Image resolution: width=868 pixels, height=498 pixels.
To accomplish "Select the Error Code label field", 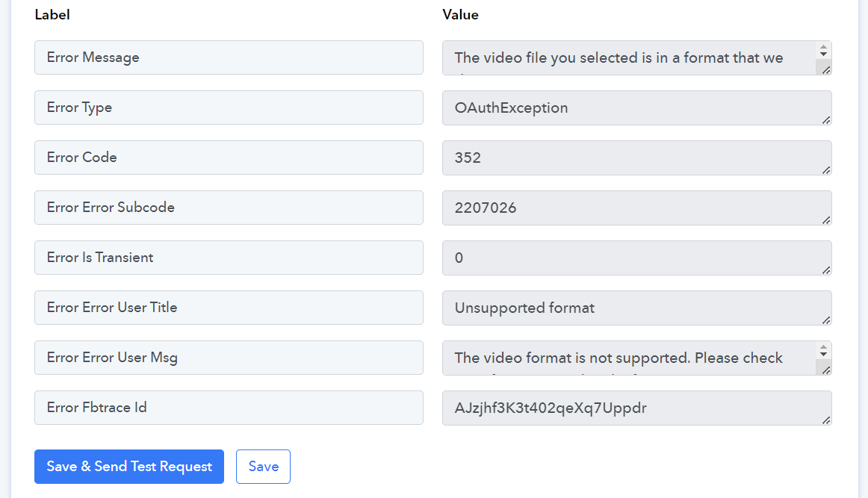I will click(229, 158).
